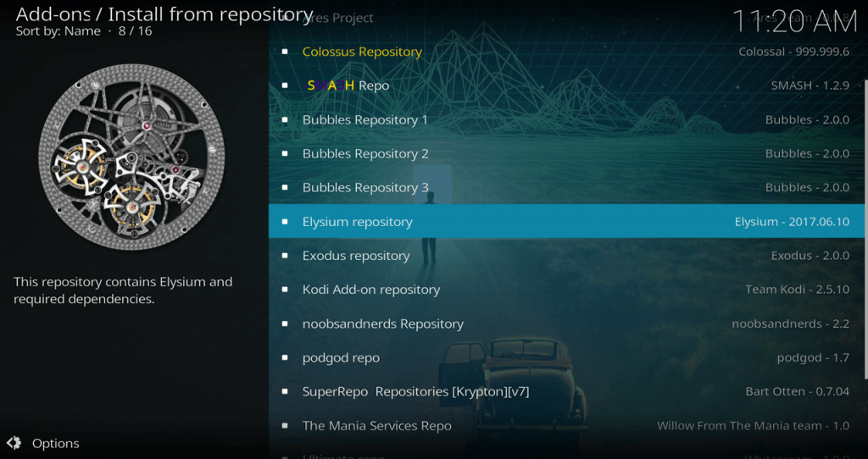Click version text Bart Otten - 0.7.04
Image resolution: width=868 pixels, height=459 pixels.
(797, 391)
